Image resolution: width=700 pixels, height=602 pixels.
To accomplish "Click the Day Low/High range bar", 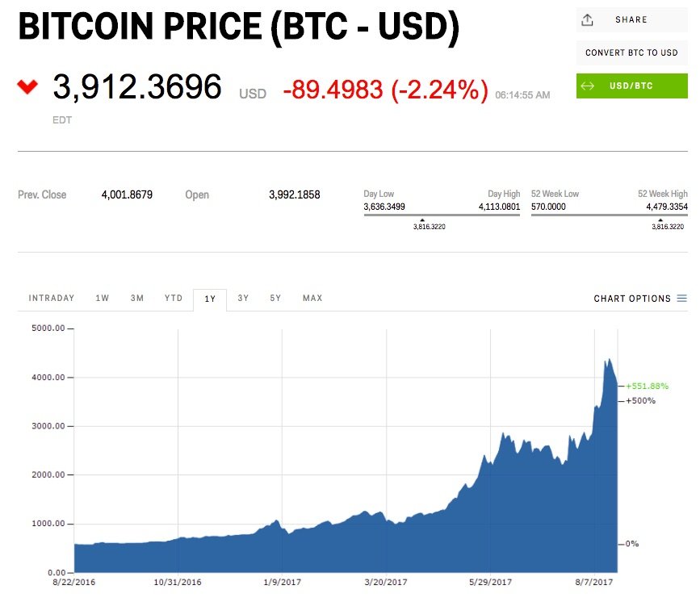I will click(442, 215).
